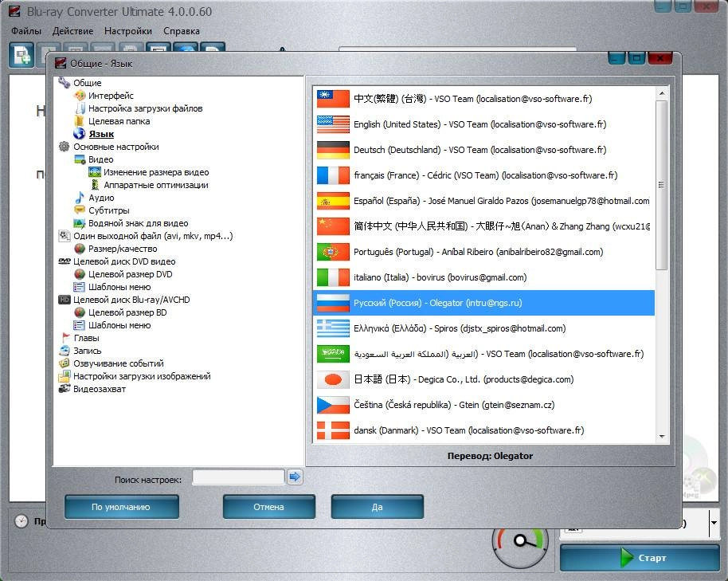Select Deutsch (Deutschland) language
728x581 pixels.
[483, 150]
